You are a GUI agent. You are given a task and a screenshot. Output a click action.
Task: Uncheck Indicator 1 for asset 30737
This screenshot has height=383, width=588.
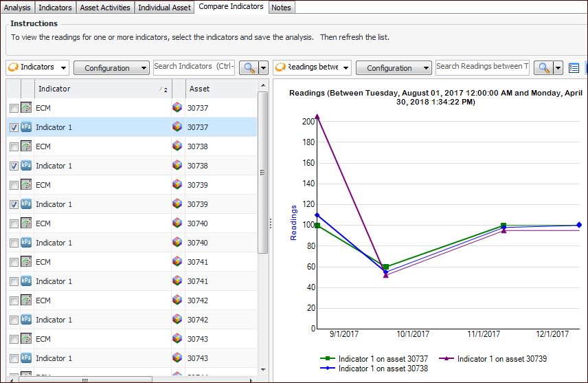click(14, 127)
